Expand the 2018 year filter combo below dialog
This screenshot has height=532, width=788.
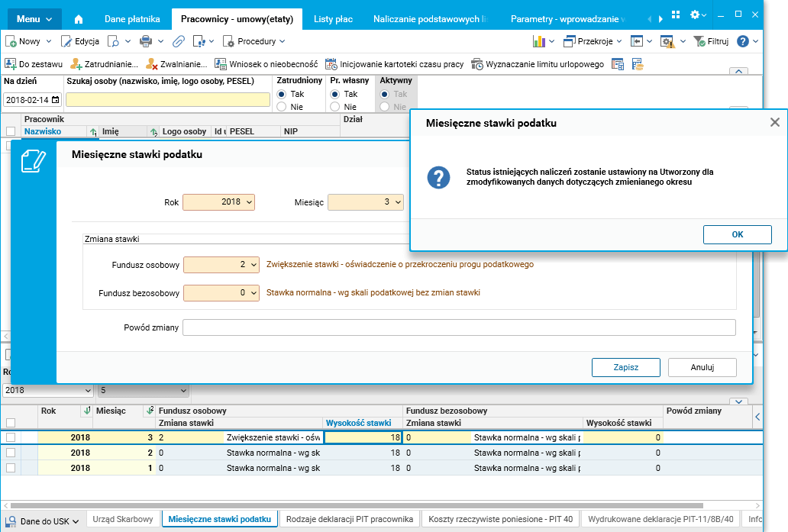coord(88,390)
